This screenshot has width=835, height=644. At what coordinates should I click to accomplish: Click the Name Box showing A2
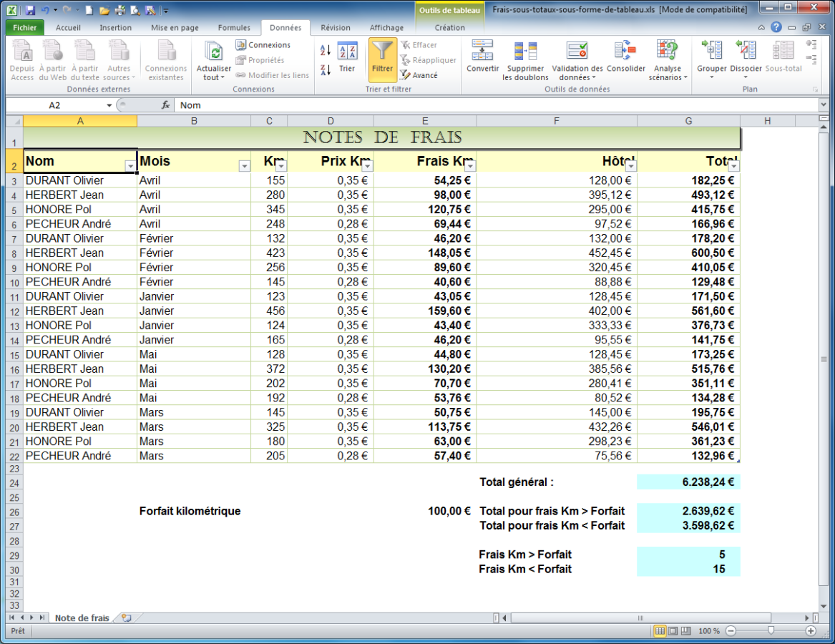55,105
